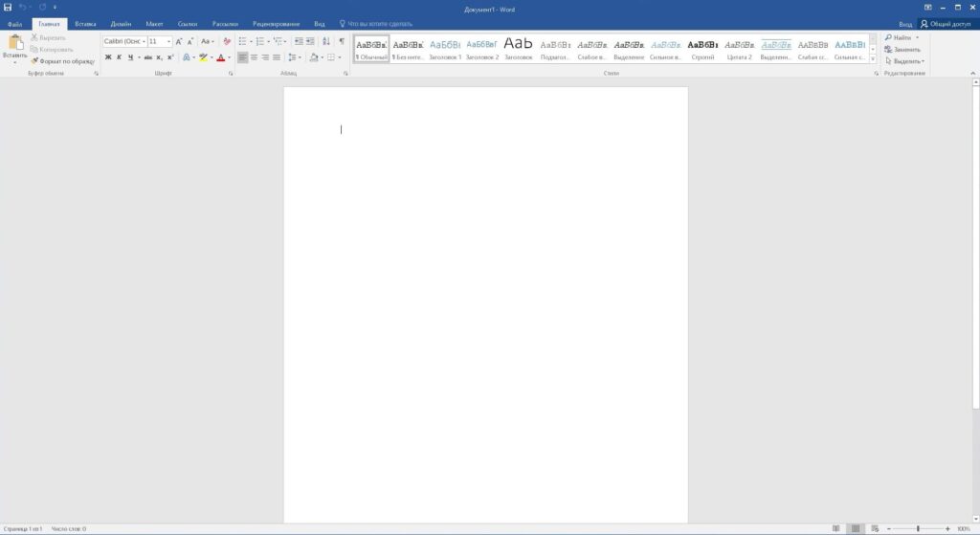This screenshot has width=980, height=535.
Task: Click the increase font size icon
Action: click(x=179, y=41)
